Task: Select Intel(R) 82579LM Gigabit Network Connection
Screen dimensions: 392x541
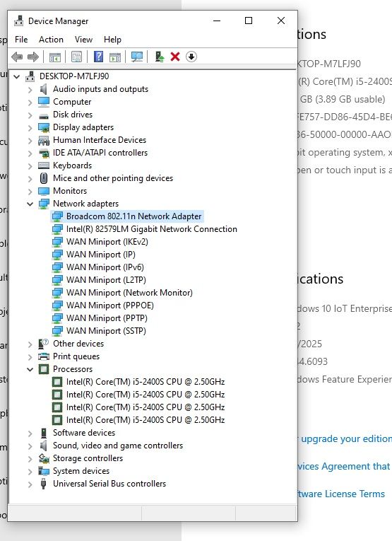Action: coord(152,229)
